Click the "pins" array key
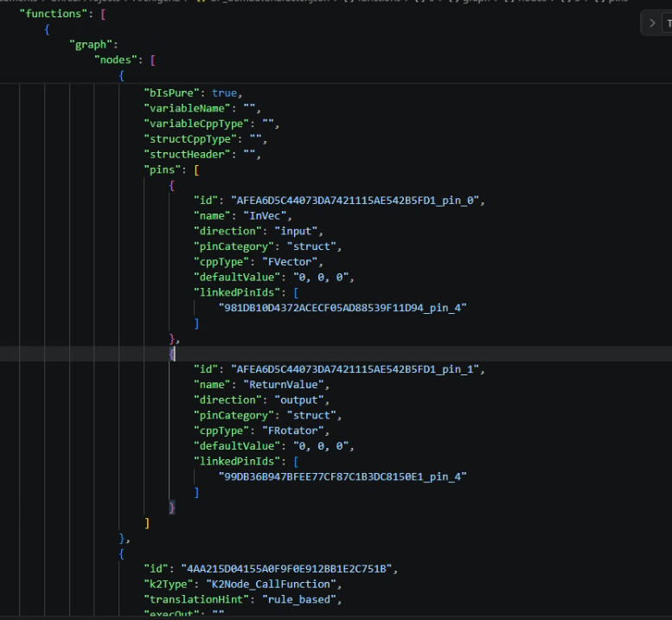The image size is (672, 620). [162, 170]
